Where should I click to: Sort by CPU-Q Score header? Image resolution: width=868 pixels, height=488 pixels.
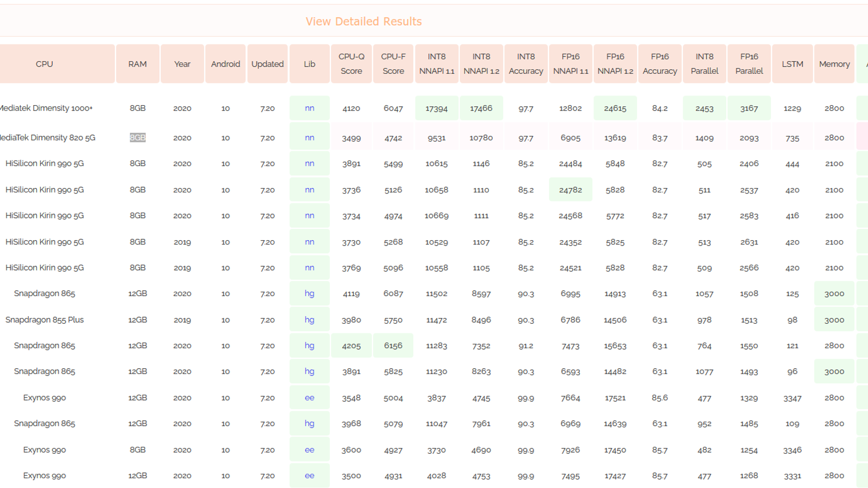pyautogui.click(x=352, y=64)
